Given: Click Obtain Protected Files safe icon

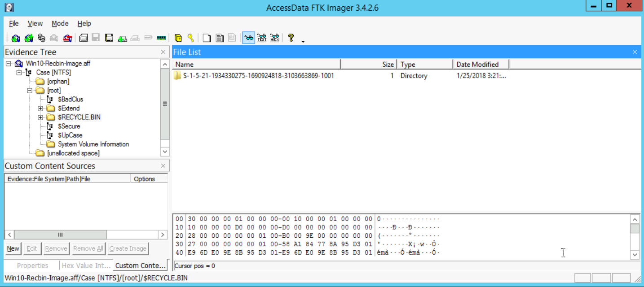Looking at the screenshot, I should click(x=178, y=38).
